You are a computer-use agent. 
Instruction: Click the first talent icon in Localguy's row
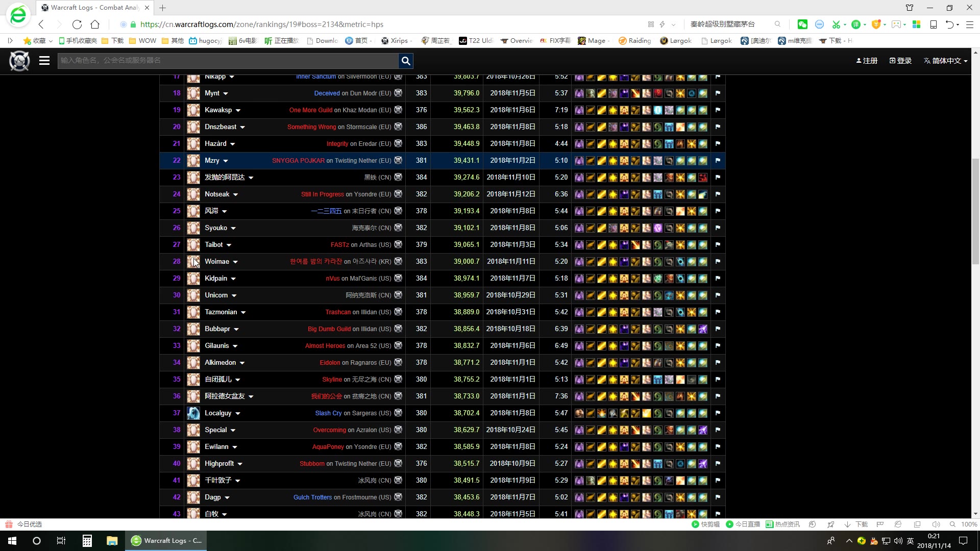[x=579, y=413]
